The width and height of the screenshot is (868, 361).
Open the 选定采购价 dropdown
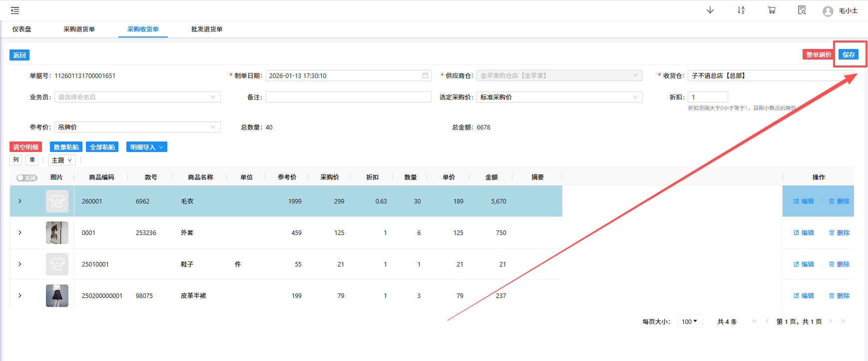[559, 97]
